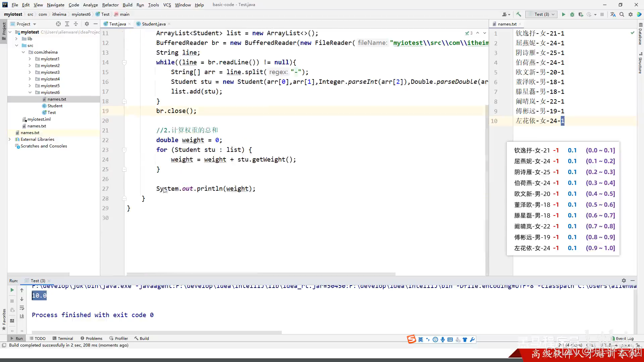Click the Build project hammer icon
The image size is (644, 362).
[519, 14]
